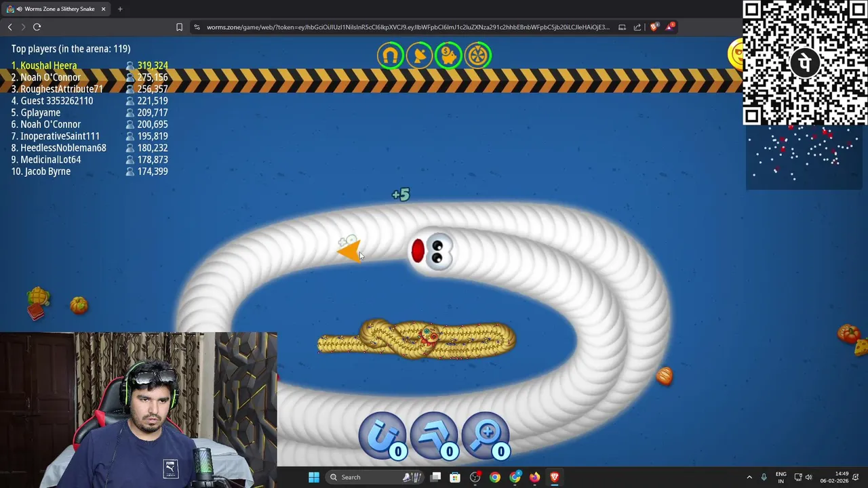Screen dimensions: 868x488
Task: Click the worms.zone address bar
Action: (408, 27)
